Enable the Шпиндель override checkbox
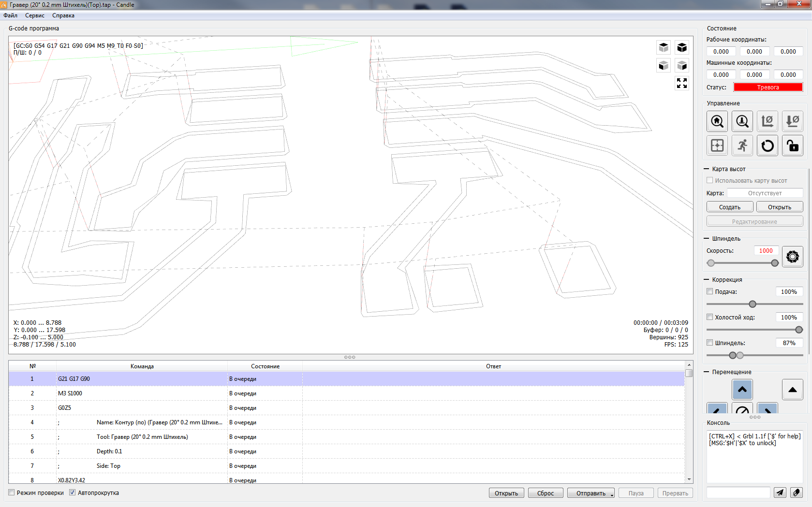 point(710,343)
